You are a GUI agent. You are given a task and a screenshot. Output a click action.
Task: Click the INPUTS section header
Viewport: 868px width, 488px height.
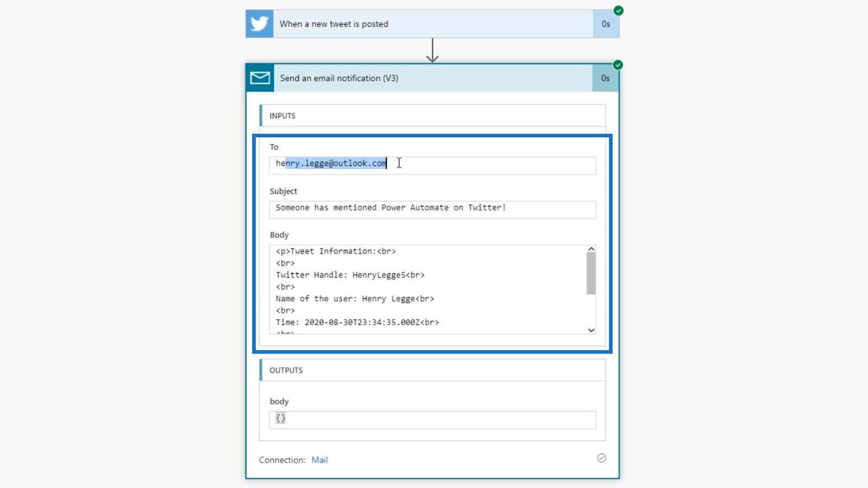[x=432, y=115]
